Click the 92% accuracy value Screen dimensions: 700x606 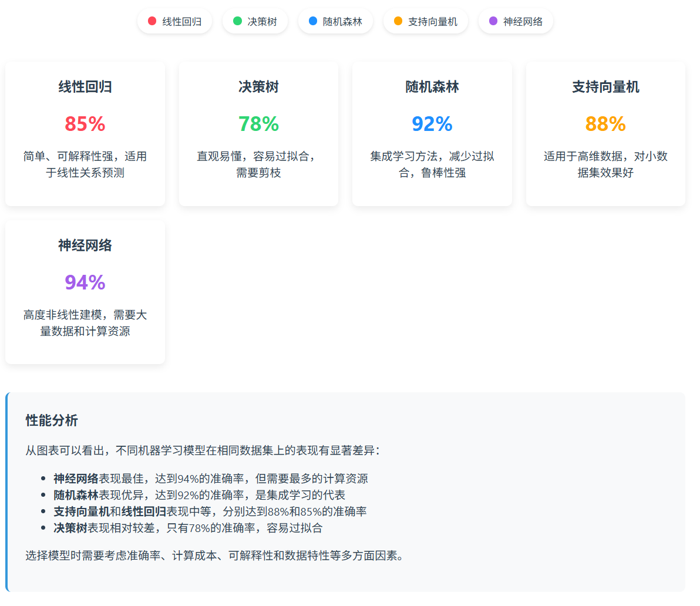[432, 124]
